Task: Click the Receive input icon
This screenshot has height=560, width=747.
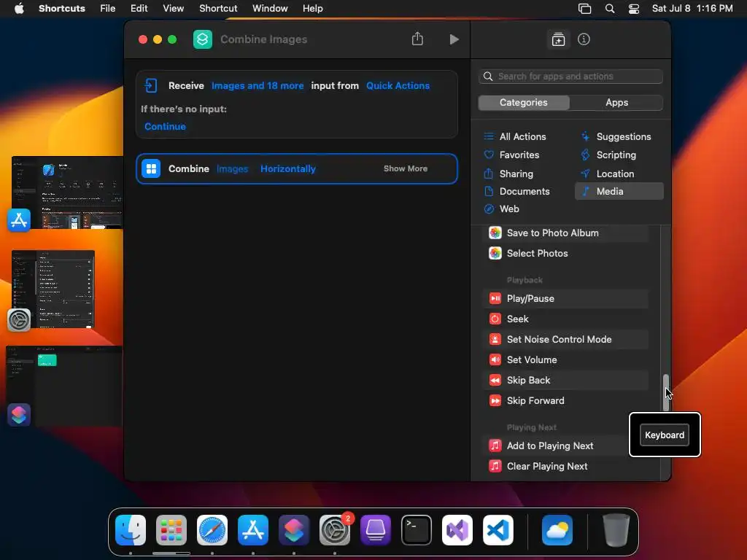Action: click(x=150, y=86)
